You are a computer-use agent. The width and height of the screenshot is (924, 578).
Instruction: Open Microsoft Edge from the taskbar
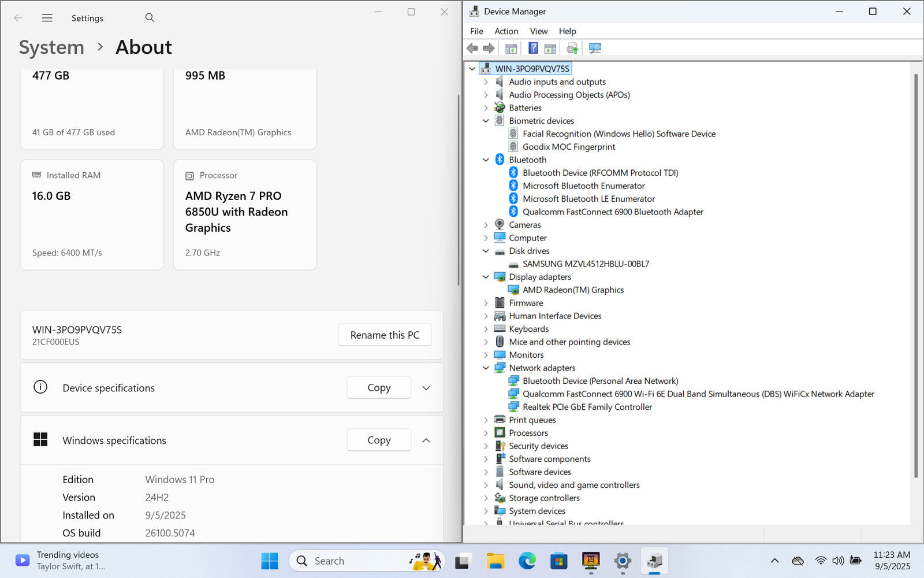[x=527, y=561]
